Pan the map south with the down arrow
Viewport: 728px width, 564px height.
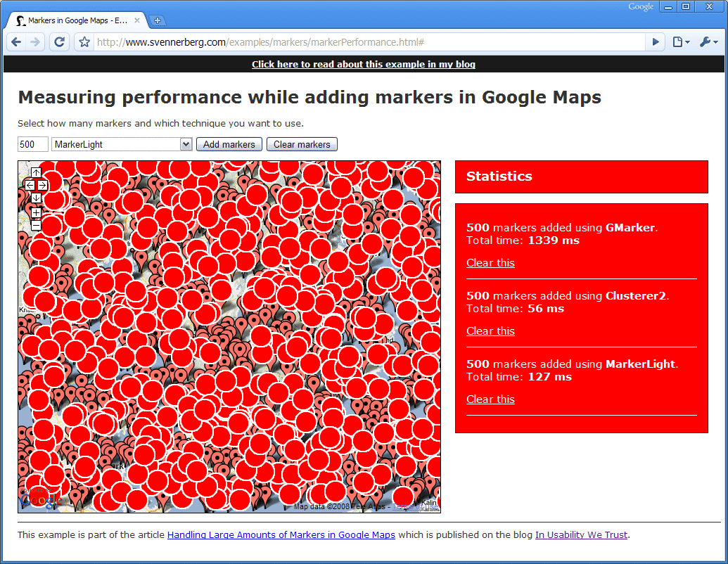click(x=35, y=198)
